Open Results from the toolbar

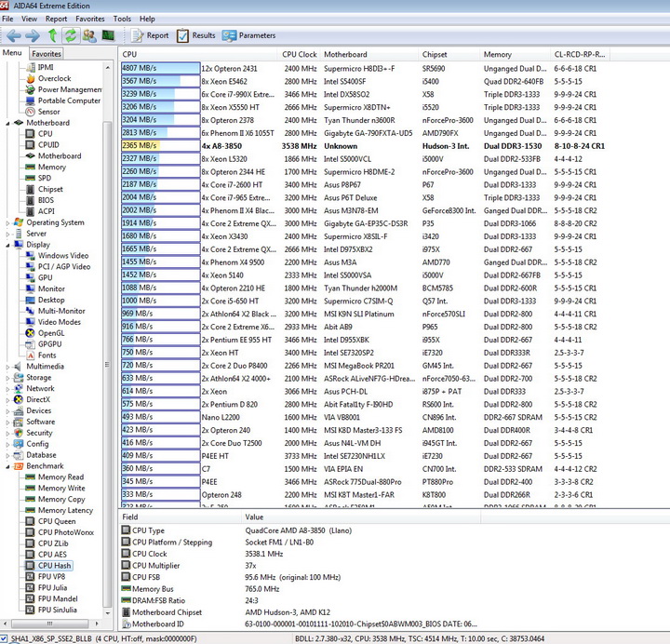point(196,35)
